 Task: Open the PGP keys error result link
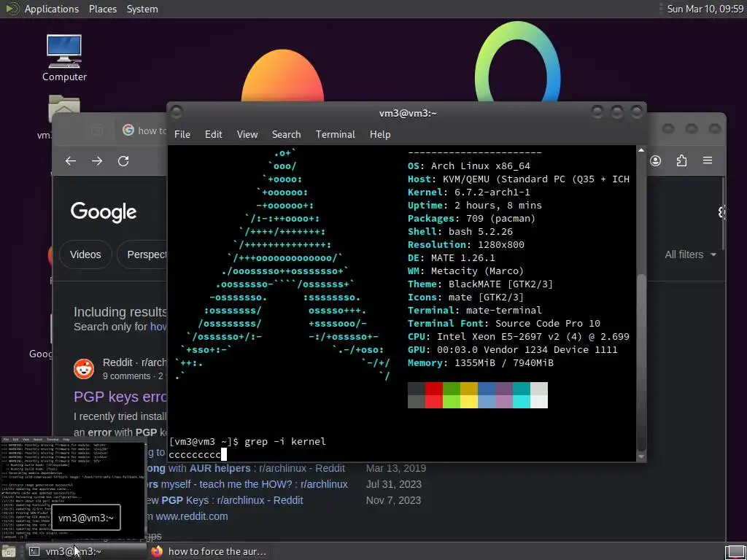(120, 397)
